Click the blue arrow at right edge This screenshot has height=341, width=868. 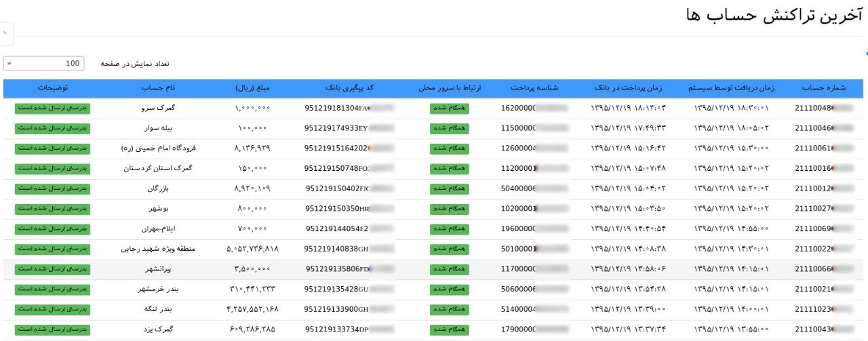(865, 53)
